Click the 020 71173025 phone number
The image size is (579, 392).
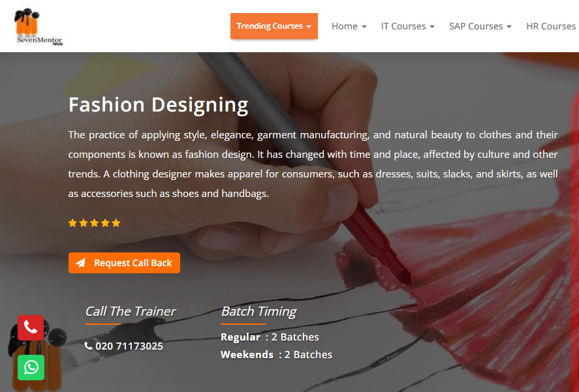pos(129,346)
